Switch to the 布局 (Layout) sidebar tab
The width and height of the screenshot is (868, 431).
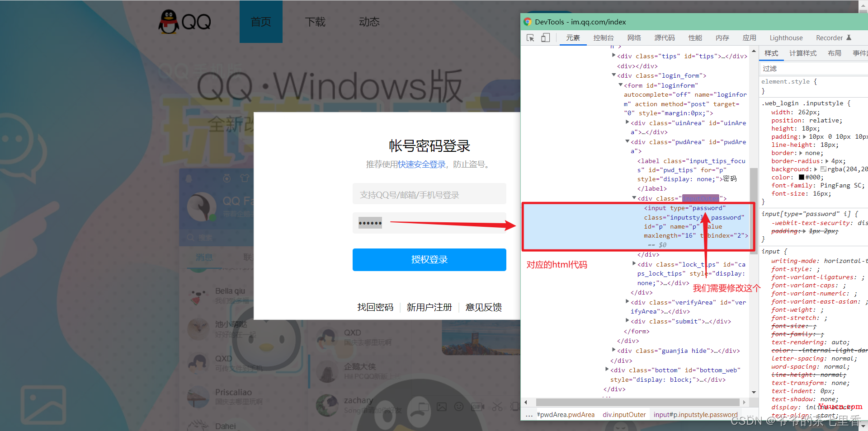(x=835, y=53)
